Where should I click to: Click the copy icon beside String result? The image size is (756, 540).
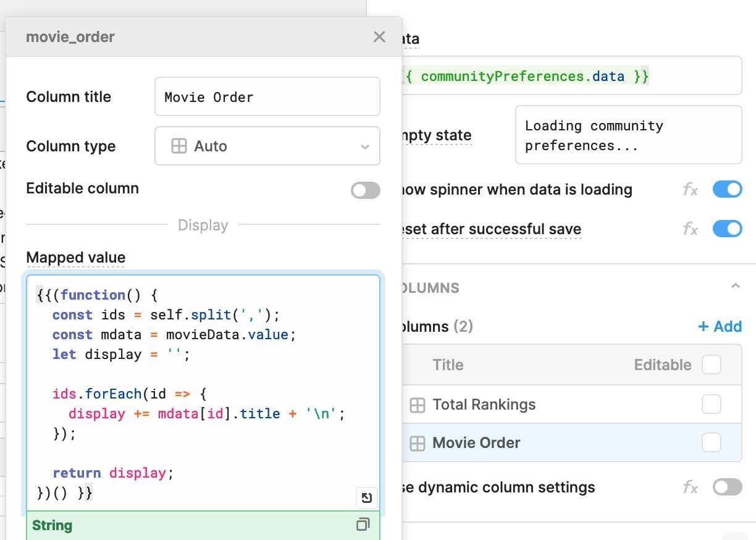(363, 525)
